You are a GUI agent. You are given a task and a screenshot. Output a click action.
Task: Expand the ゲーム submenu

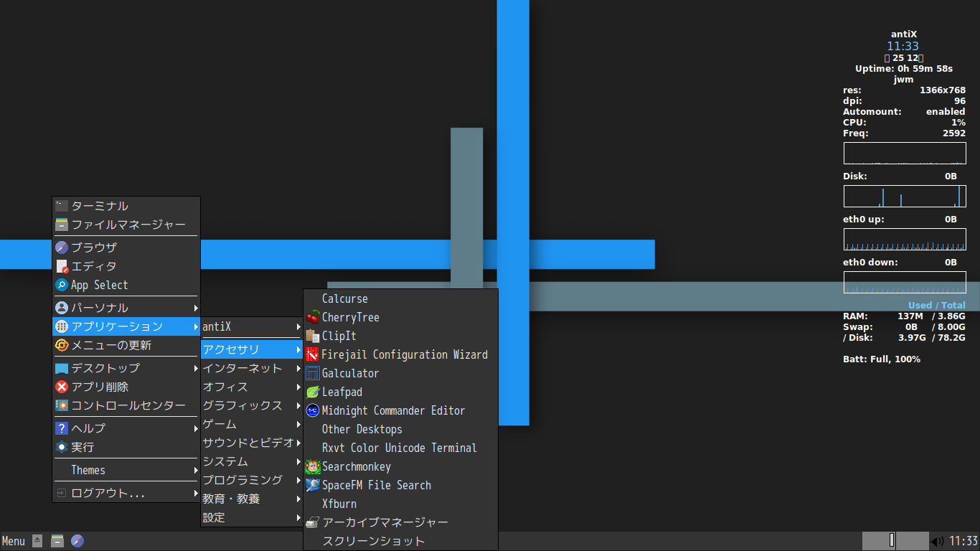251,424
